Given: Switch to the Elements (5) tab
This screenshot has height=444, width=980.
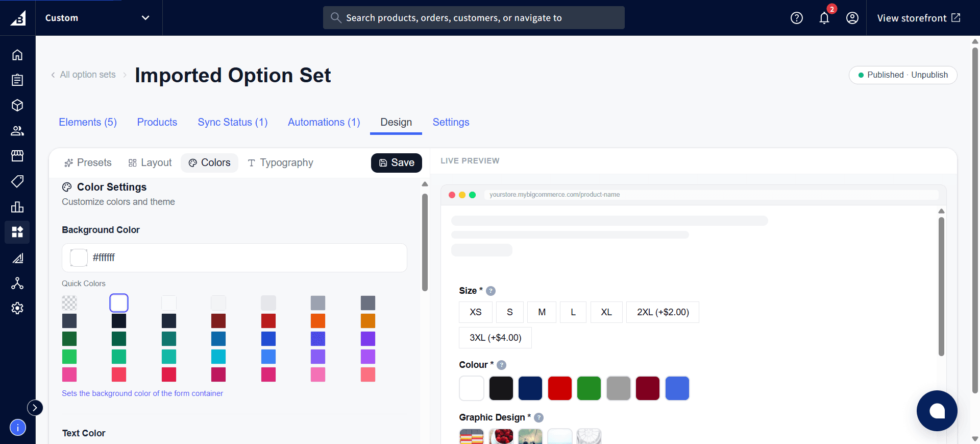Looking at the screenshot, I should [x=88, y=122].
